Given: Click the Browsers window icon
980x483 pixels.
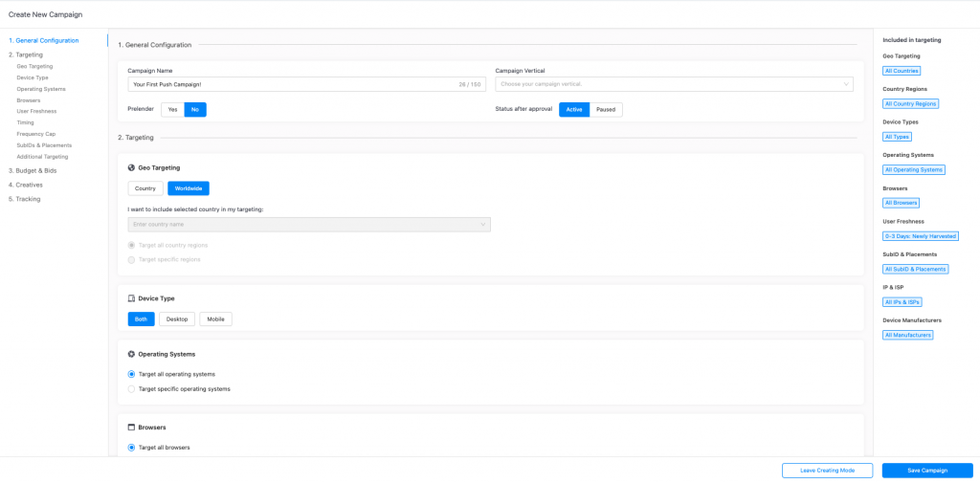Looking at the screenshot, I should point(131,428).
